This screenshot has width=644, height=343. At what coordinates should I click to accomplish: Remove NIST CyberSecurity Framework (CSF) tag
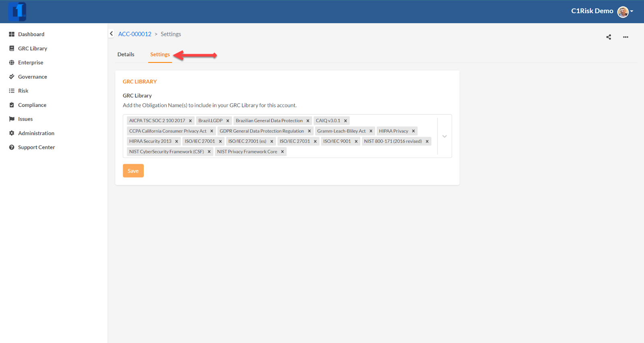coord(209,152)
